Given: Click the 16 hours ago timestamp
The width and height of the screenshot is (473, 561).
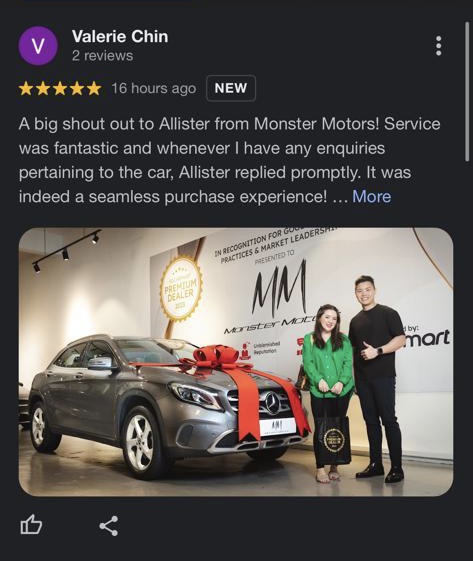Looking at the screenshot, I should point(154,88).
